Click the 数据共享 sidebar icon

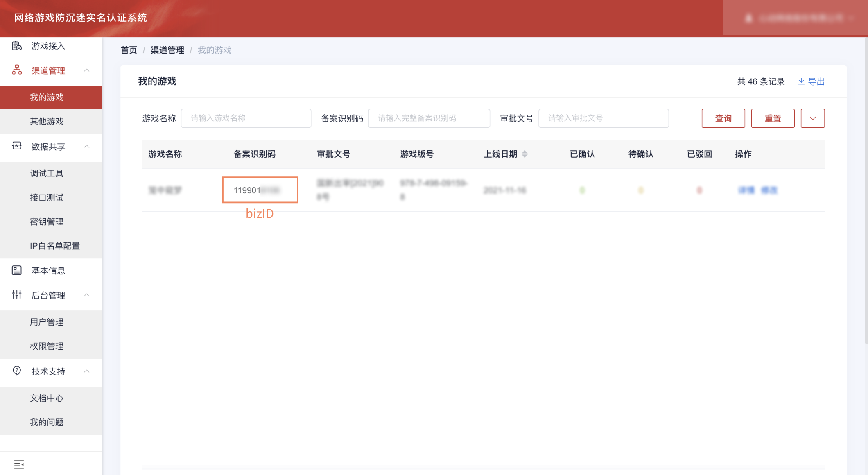click(x=17, y=146)
